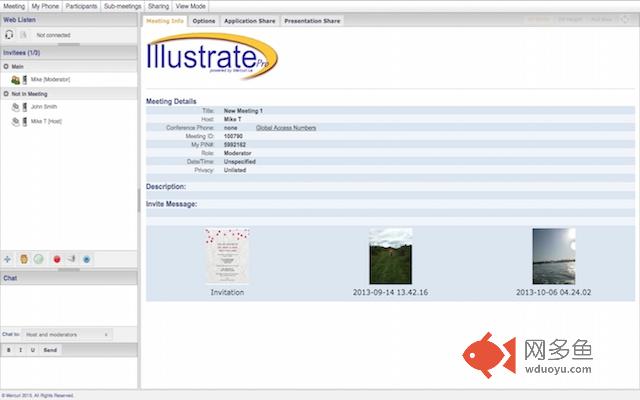Click the status icon beside Mike T [Host]
Image resolution: width=640 pixels, height=400 pixels.
tap(16, 122)
